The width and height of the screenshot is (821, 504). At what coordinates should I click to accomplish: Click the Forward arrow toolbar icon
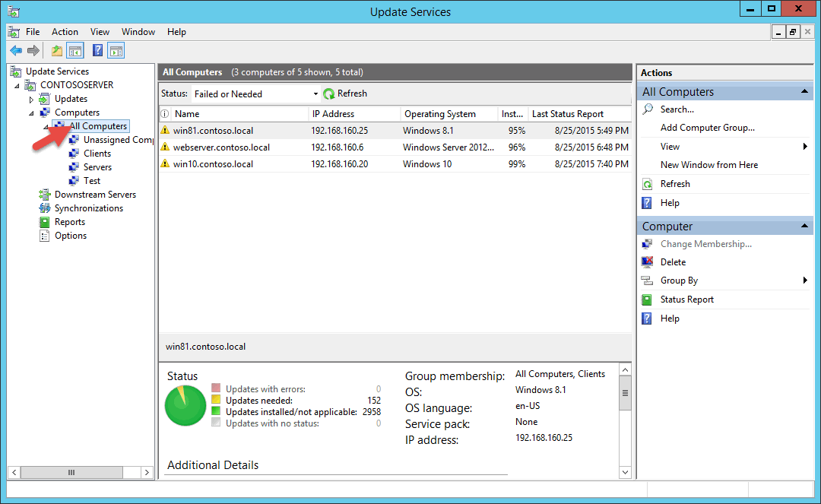point(33,51)
